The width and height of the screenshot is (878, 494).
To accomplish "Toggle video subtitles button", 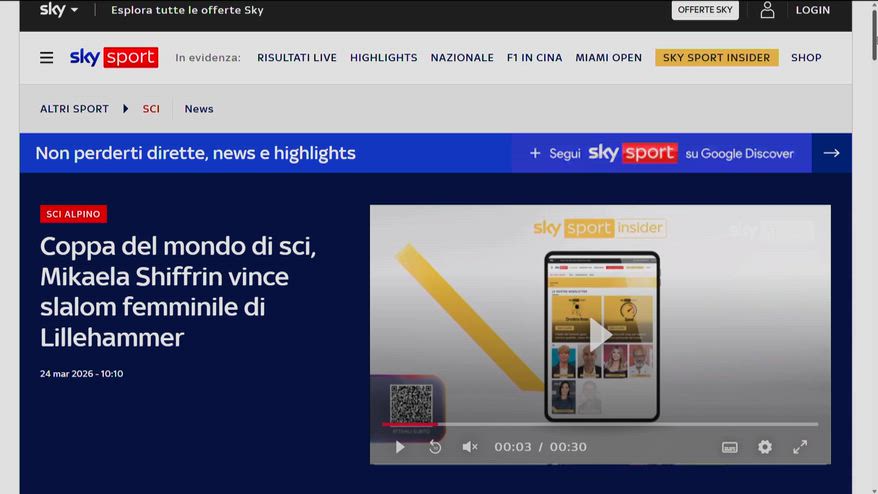I will [x=730, y=447].
